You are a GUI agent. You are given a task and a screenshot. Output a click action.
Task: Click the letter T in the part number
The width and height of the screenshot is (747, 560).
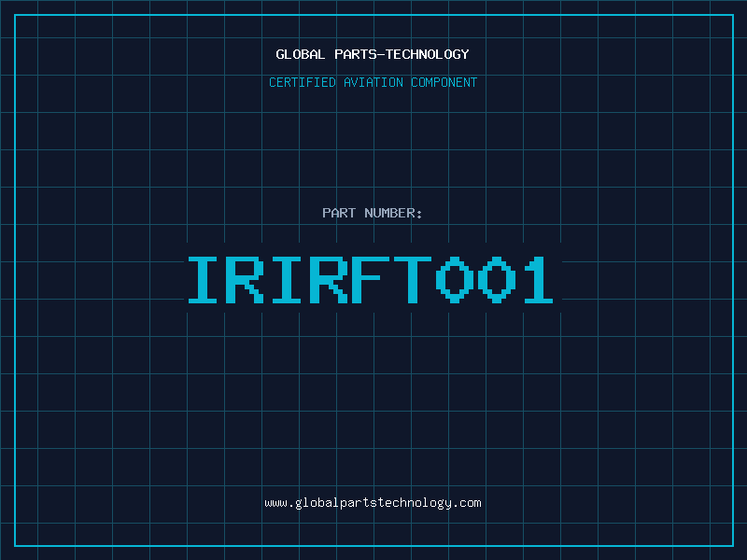413,280
